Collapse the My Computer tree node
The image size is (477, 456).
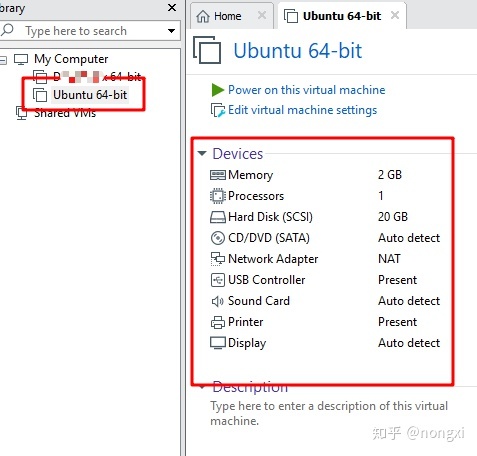[3, 60]
